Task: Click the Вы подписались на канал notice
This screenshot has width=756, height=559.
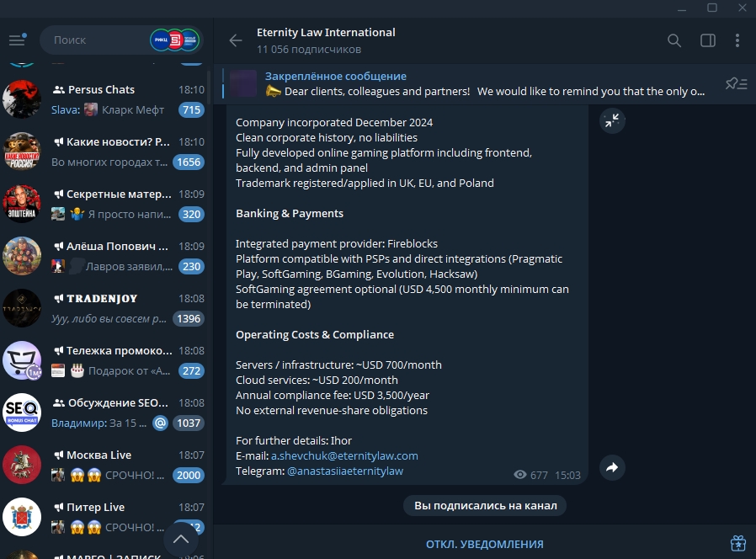Action: point(485,505)
